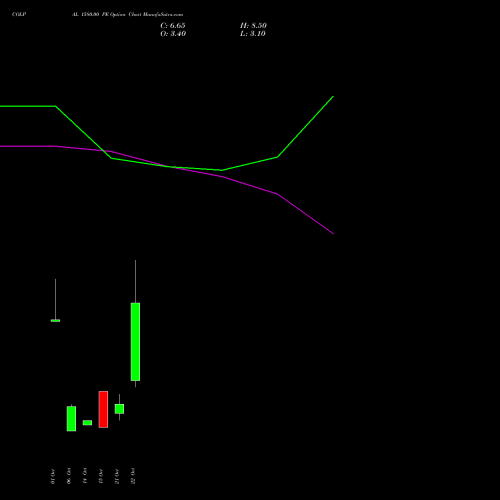Click the 'PE Option Chart' title text
The width and height of the screenshot is (500, 500).
(x=121, y=14)
